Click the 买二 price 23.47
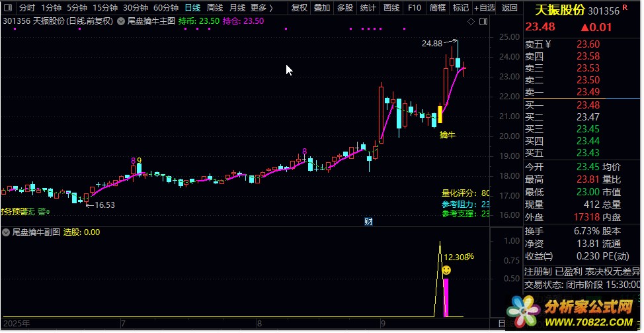The image size is (644, 333). (x=588, y=117)
